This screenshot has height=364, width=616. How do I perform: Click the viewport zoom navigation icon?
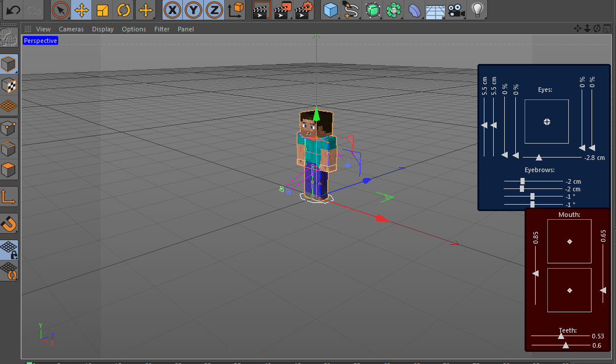point(587,28)
